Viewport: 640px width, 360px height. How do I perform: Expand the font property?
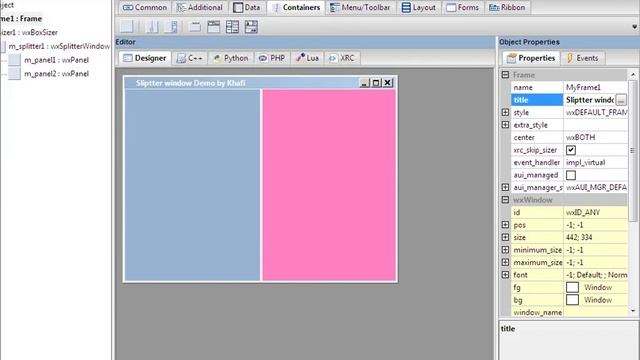[505, 275]
